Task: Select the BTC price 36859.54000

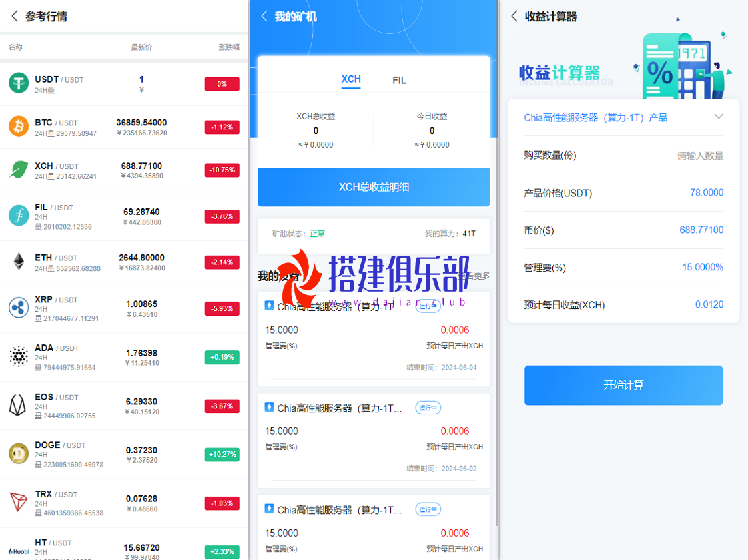Action: pos(142,123)
